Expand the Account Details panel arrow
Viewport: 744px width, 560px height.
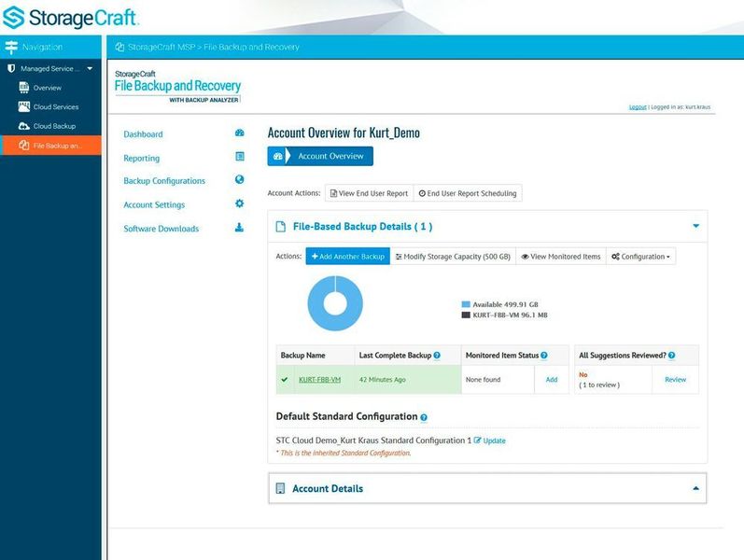pos(695,488)
